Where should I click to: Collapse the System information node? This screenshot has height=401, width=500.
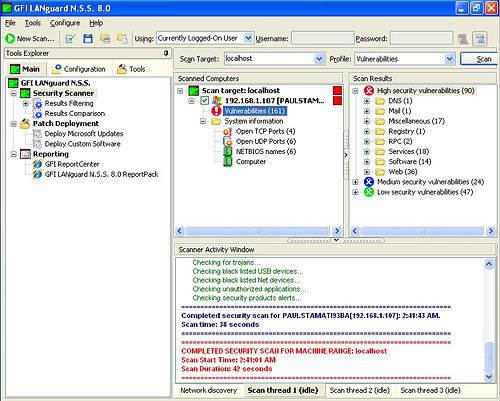203,121
